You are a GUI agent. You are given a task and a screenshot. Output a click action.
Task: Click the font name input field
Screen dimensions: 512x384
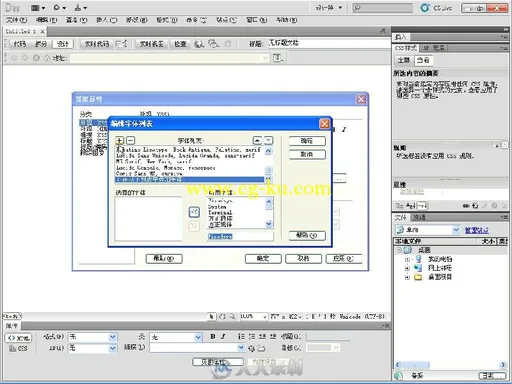click(x=240, y=236)
